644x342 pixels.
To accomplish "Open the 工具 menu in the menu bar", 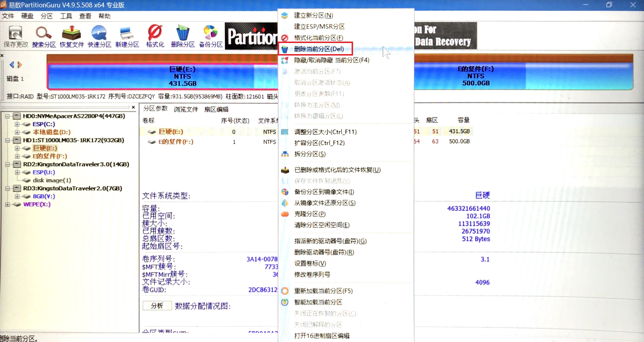I will [x=66, y=16].
